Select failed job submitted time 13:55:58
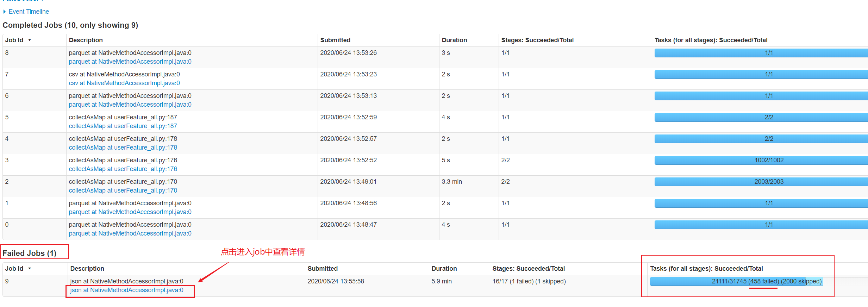Image resolution: width=868 pixels, height=307 pixels. pyautogui.click(x=336, y=281)
